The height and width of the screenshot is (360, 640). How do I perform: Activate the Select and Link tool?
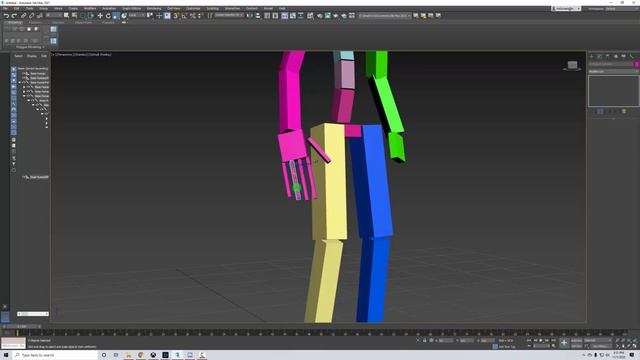[23, 16]
